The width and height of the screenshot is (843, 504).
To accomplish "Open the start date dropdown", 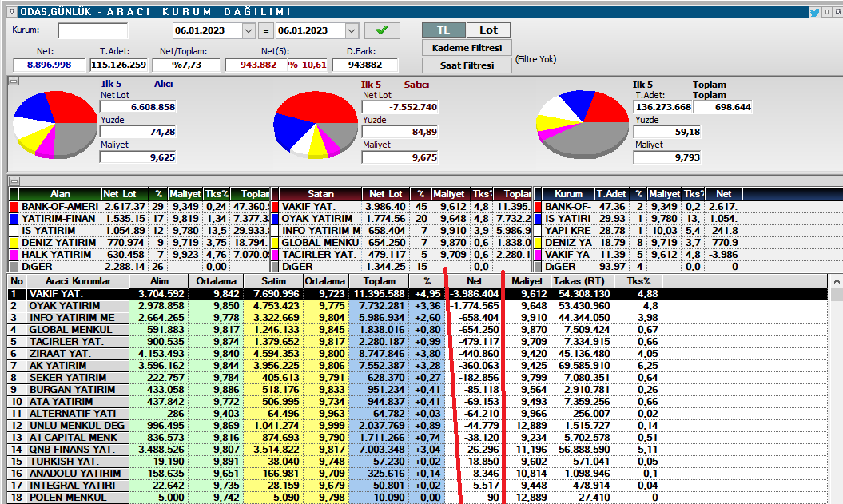I will (x=249, y=30).
